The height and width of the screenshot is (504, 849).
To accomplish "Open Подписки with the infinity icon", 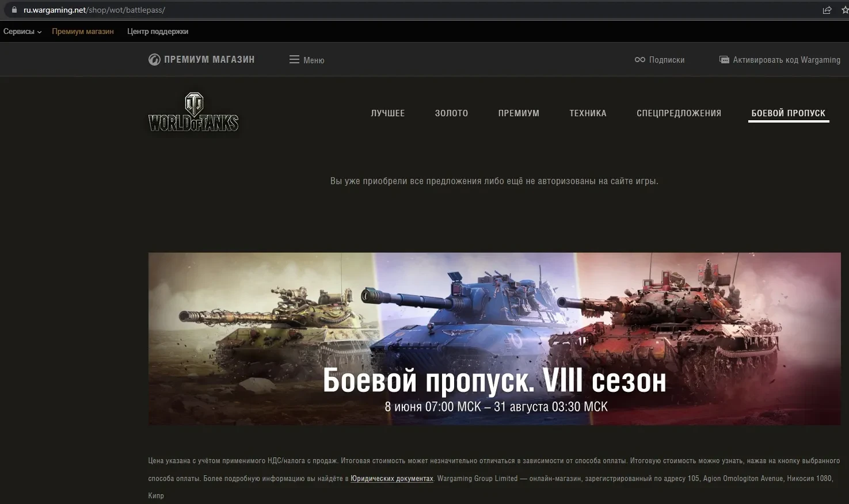I will [x=659, y=60].
